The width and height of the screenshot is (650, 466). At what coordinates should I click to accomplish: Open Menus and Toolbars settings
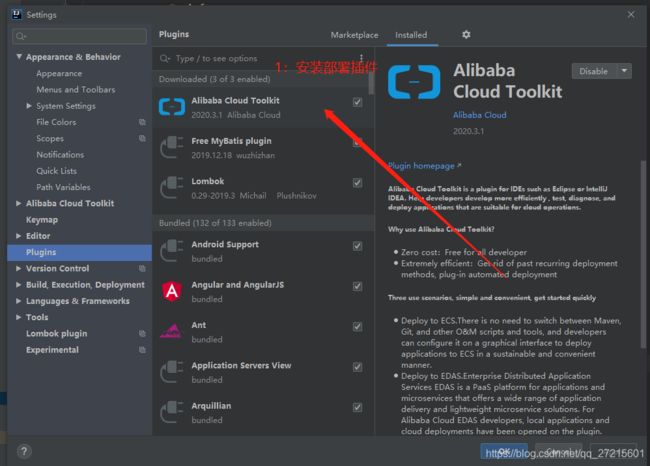(75, 90)
